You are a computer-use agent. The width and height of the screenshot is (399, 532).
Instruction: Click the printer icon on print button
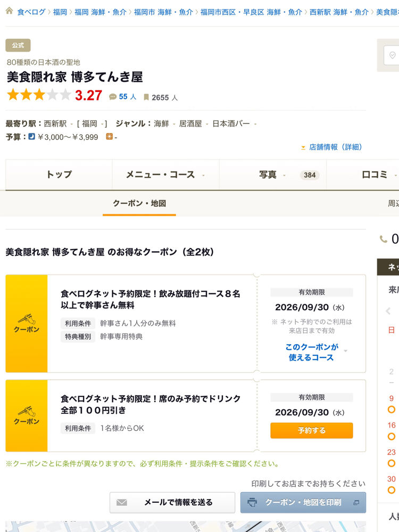click(252, 502)
